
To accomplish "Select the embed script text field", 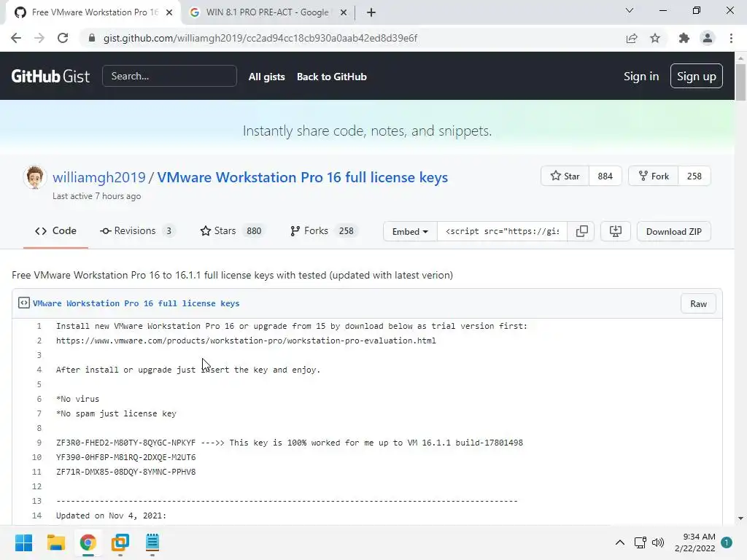I will [x=502, y=231].
